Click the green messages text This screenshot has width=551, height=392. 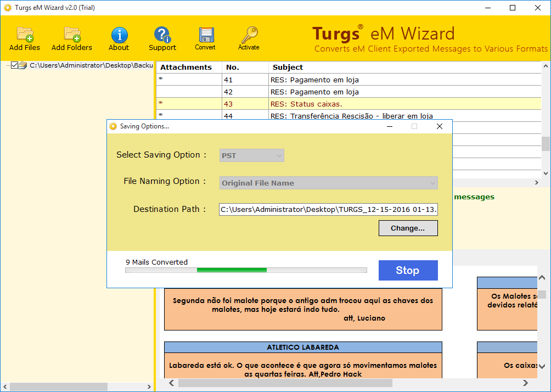pos(474,197)
